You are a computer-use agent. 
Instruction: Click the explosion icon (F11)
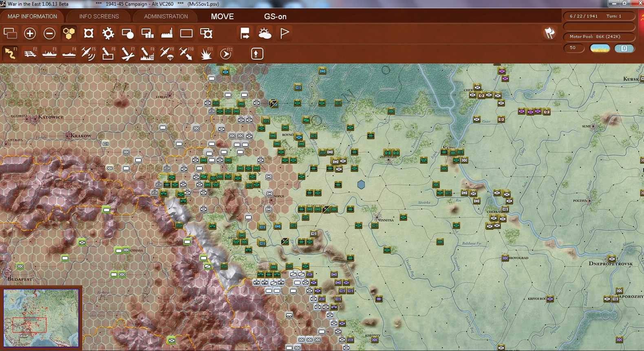point(206,53)
